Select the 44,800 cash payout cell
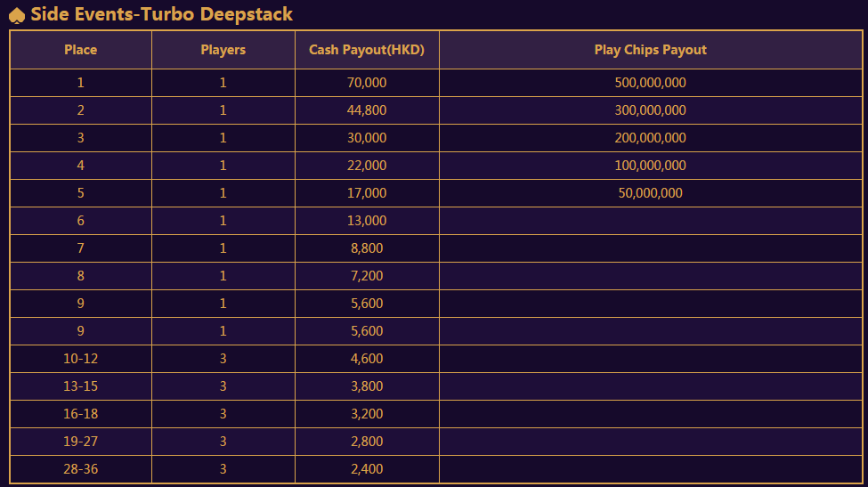The width and height of the screenshot is (868, 487). (x=367, y=110)
